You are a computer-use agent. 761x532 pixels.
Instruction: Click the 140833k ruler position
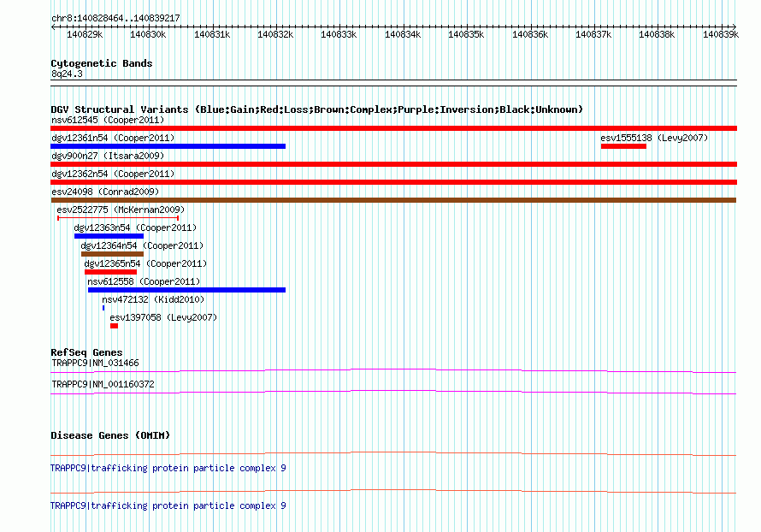(x=339, y=34)
